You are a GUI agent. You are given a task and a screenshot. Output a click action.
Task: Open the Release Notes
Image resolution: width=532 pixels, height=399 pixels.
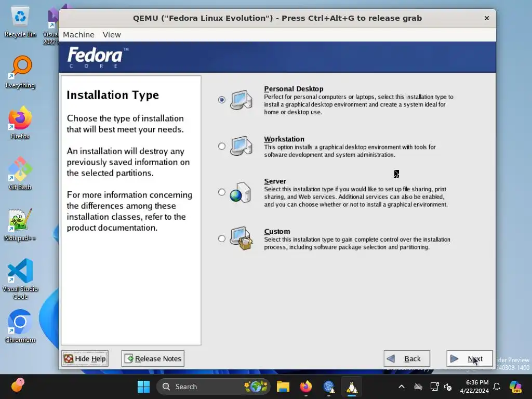coord(153,358)
